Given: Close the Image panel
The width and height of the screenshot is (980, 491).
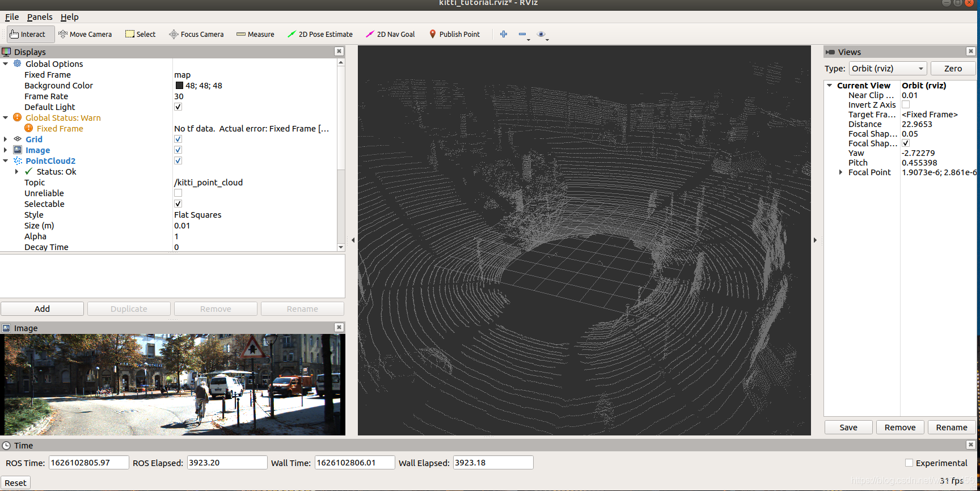Looking at the screenshot, I should tap(339, 327).
